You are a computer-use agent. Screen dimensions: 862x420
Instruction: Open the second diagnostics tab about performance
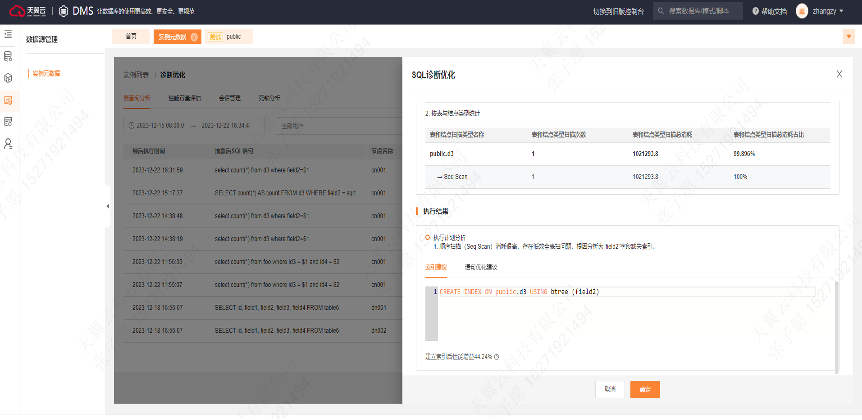(185, 98)
